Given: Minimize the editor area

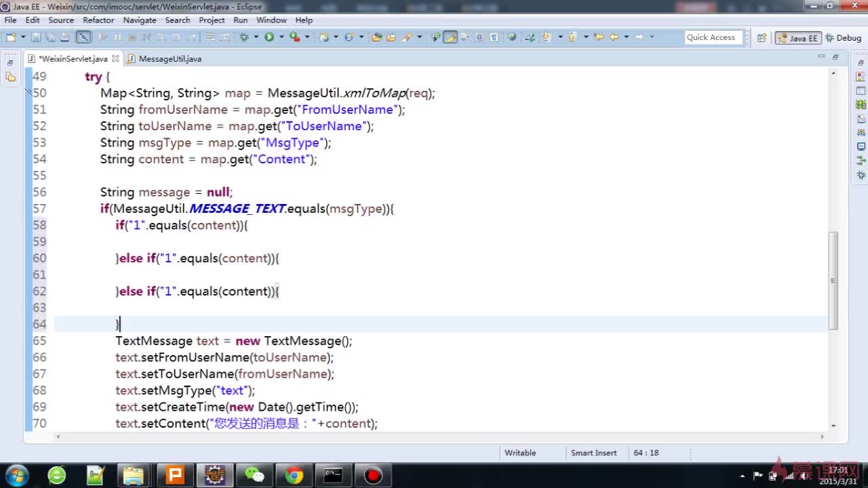Looking at the screenshot, I should tap(821, 56).
